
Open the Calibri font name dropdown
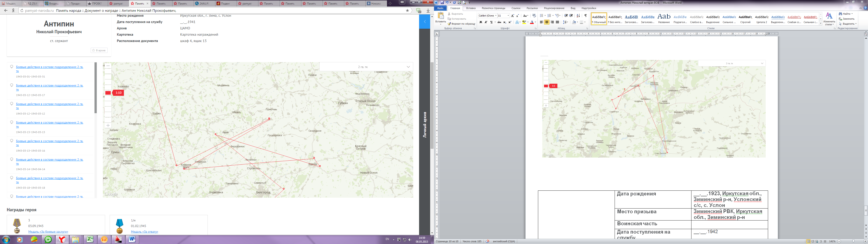click(496, 16)
